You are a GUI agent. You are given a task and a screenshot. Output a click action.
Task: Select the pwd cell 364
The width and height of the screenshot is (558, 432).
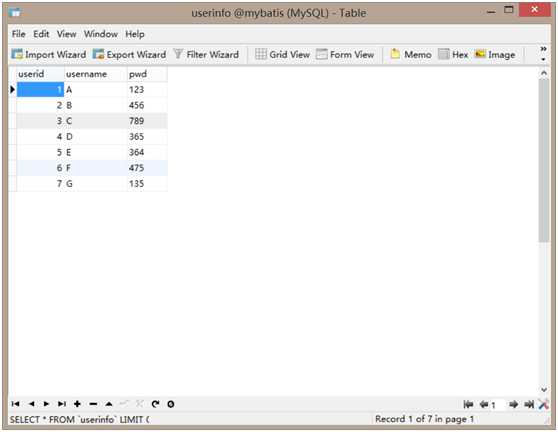point(147,152)
